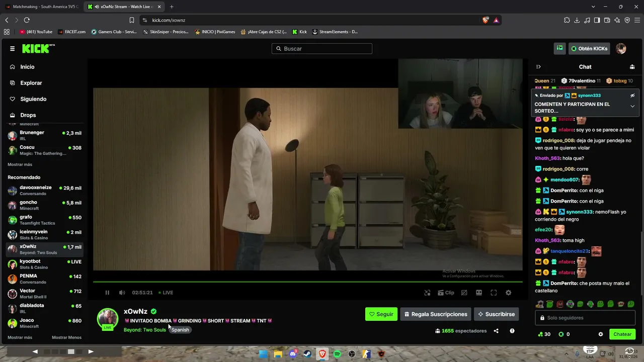Open Steam from the taskbar

[307, 354]
